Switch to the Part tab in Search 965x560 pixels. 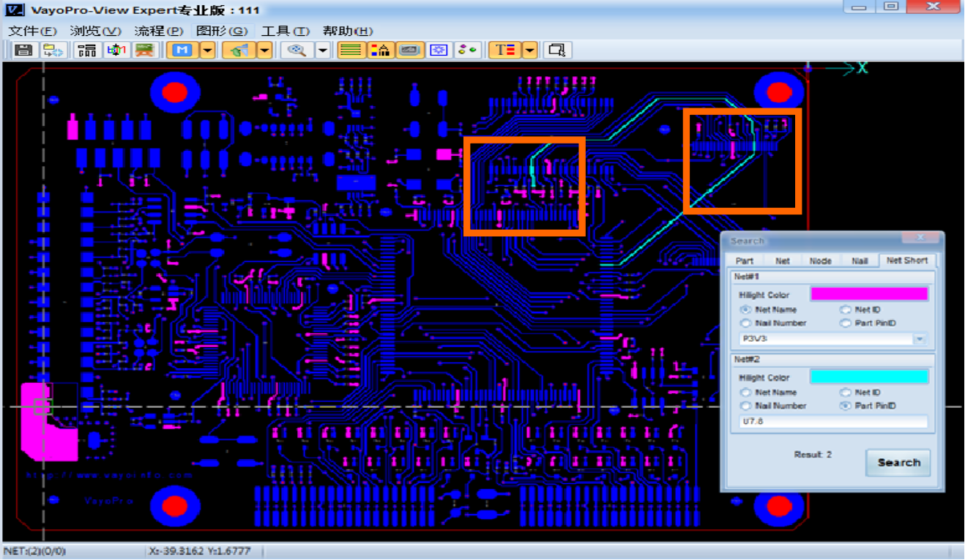pos(745,261)
